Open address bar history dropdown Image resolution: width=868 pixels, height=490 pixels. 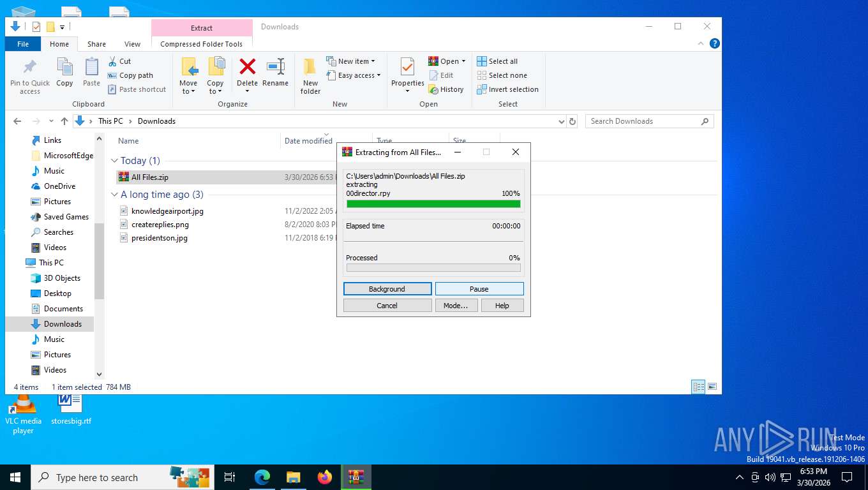(x=561, y=121)
